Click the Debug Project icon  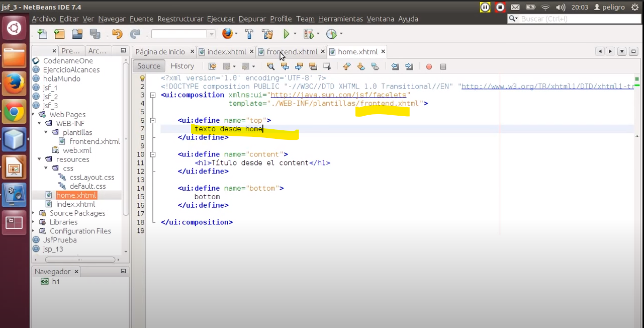(309, 34)
